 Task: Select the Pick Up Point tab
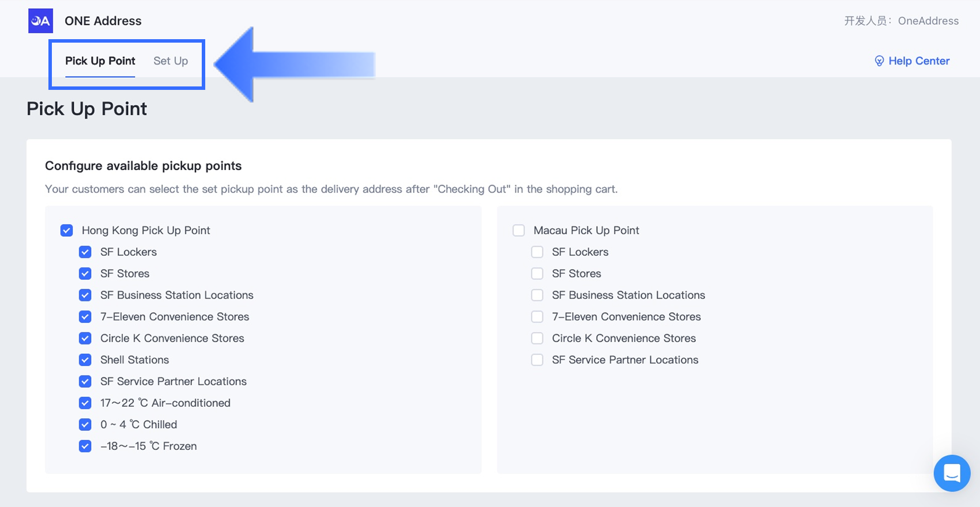[x=100, y=61]
